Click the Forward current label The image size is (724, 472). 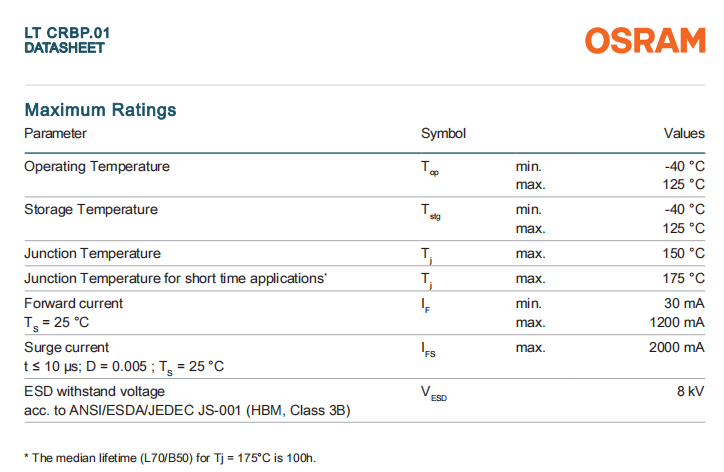point(74,303)
